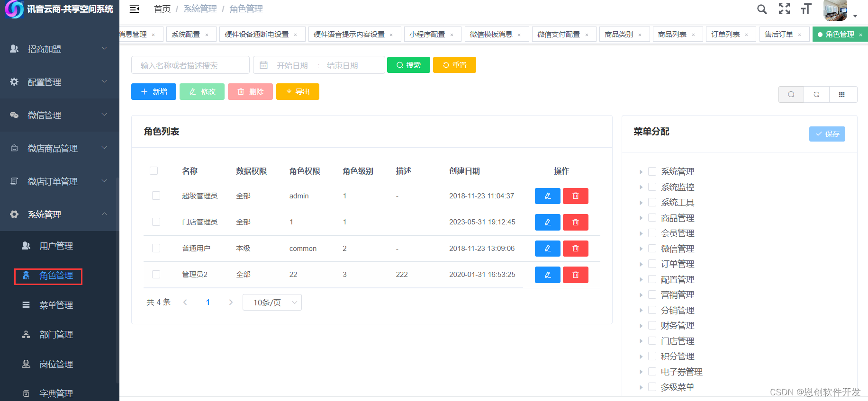Check the 超级管理员 row checkbox

tap(156, 196)
